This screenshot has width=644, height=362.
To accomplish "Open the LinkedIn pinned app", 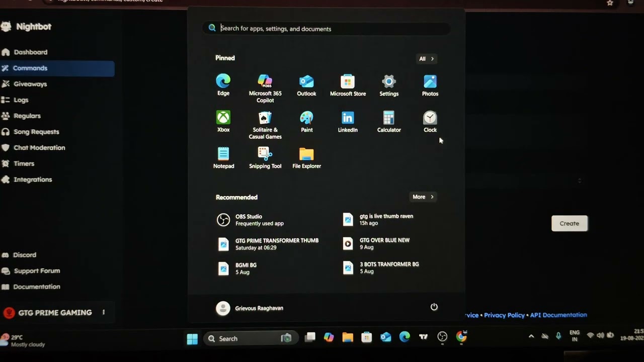I will click(x=348, y=121).
